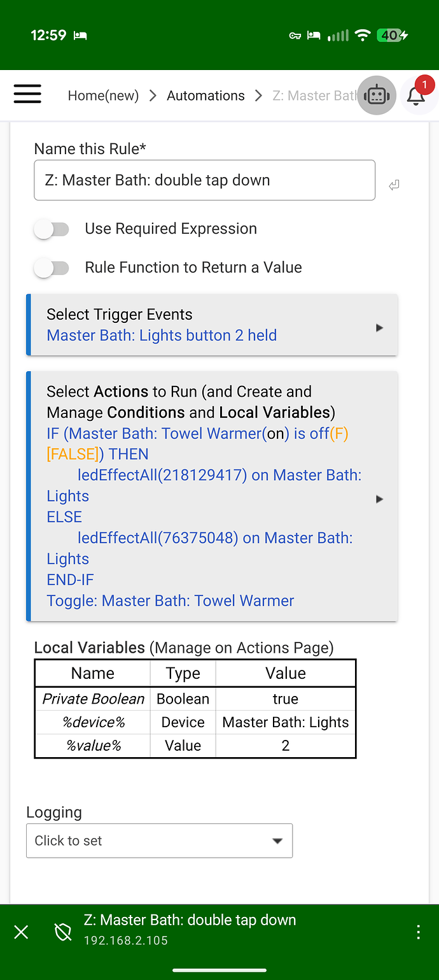The width and height of the screenshot is (439, 980).
Task: Close the bottom bar with X
Action: 21,933
